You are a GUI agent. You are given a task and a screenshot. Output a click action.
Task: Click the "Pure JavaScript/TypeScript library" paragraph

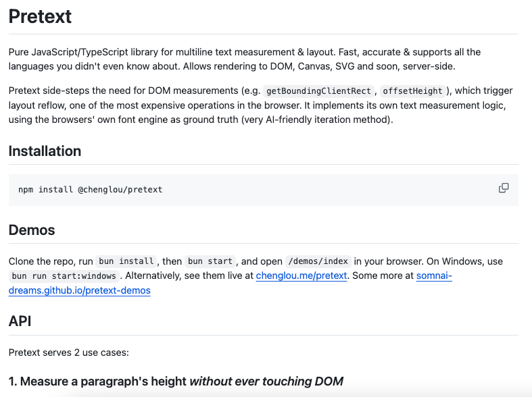tap(245, 59)
